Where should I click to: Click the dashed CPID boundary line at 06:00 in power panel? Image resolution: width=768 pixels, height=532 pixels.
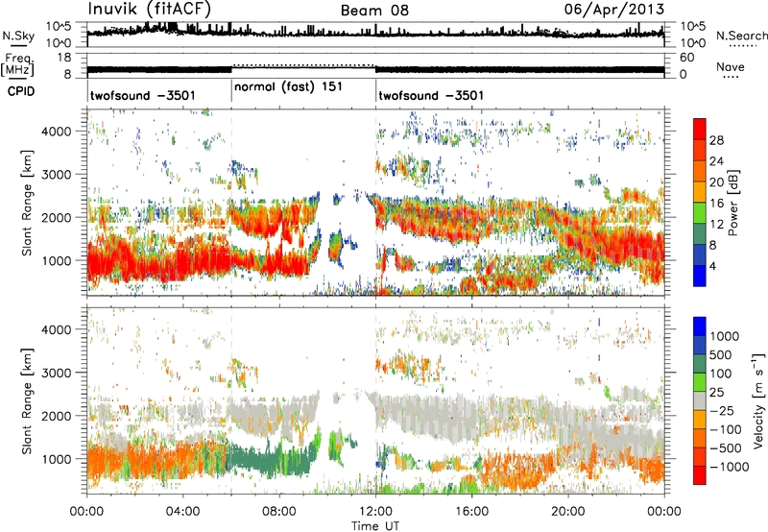click(231, 203)
